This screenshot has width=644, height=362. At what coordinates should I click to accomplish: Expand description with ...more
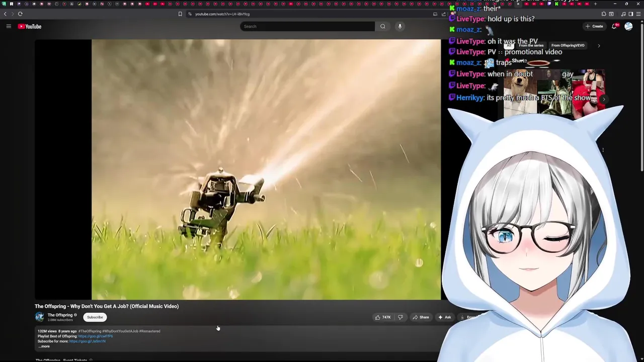pyautogui.click(x=44, y=346)
